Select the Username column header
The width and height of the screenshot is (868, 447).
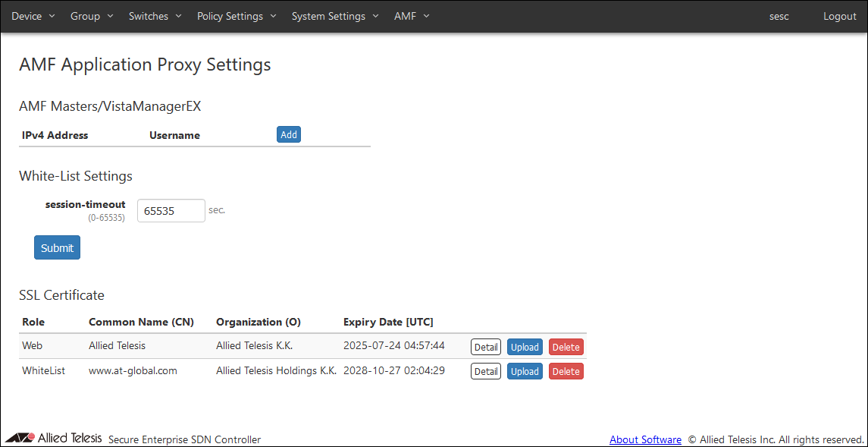(175, 135)
